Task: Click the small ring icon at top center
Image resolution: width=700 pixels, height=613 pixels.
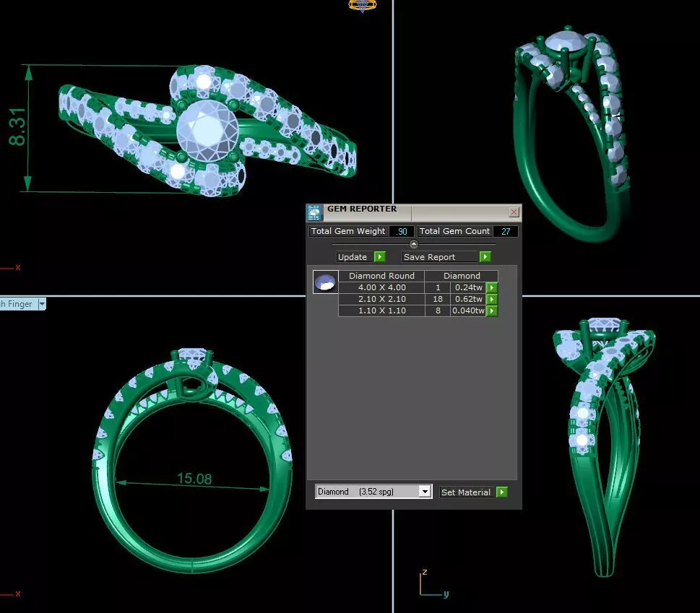Action: (363, 6)
